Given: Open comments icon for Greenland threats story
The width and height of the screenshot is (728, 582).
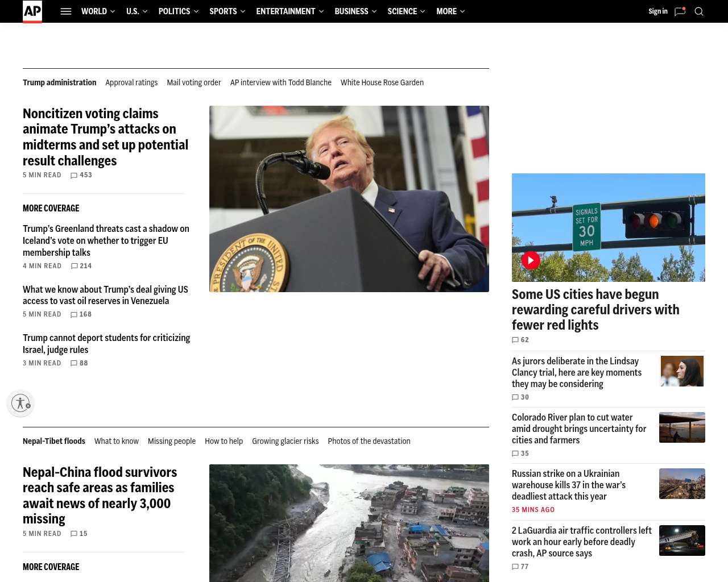Looking at the screenshot, I should click(75, 266).
